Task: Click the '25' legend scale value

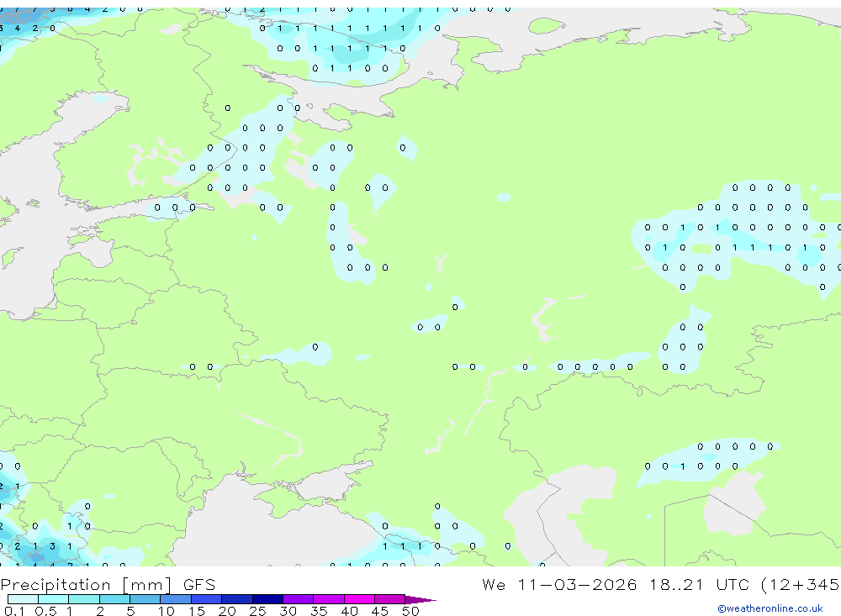Action: tap(258, 611)
